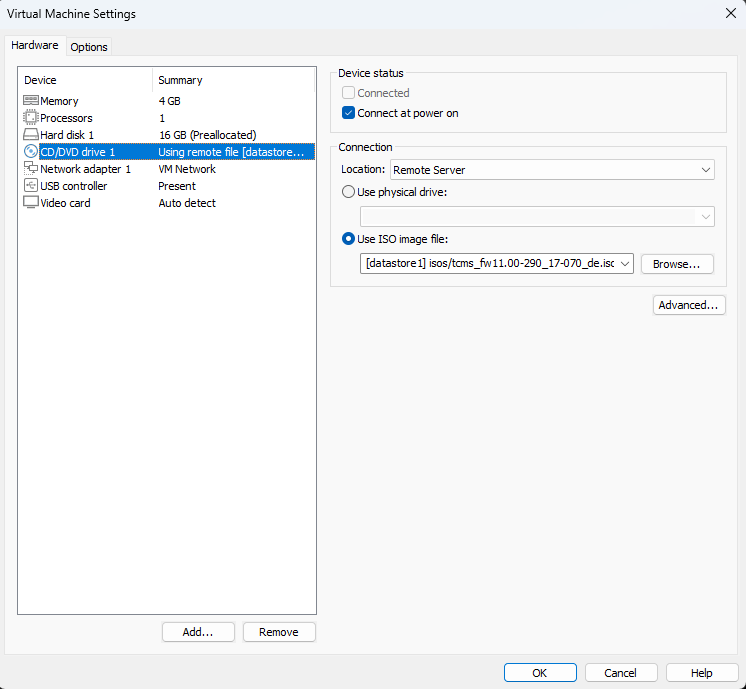Click the Memory device icon
Viewport: 746px width, 689px height.
point(31,101)
